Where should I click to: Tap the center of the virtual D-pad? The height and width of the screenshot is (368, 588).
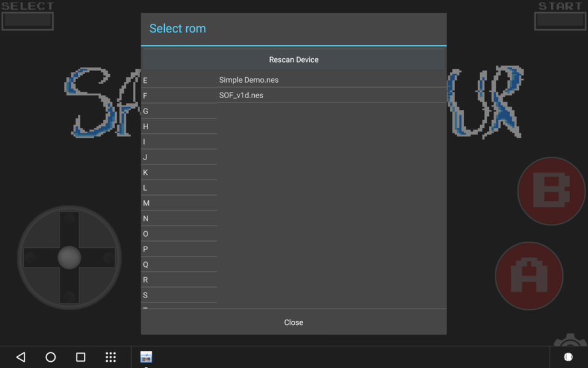69,258
